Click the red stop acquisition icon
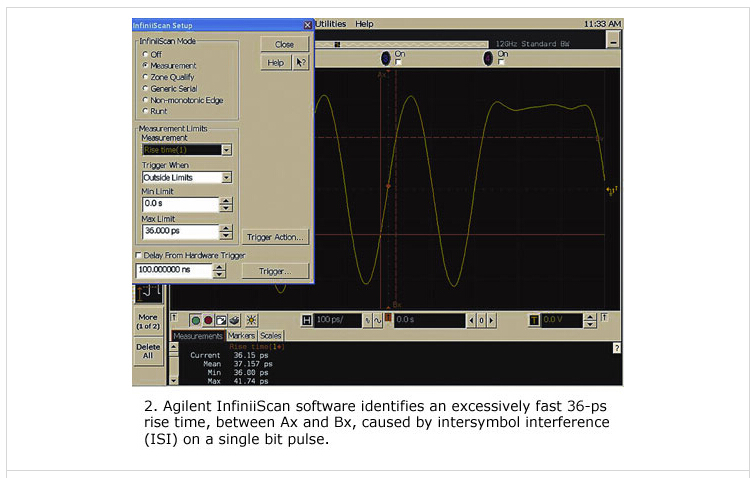756x478 pixels. point(208,320)
